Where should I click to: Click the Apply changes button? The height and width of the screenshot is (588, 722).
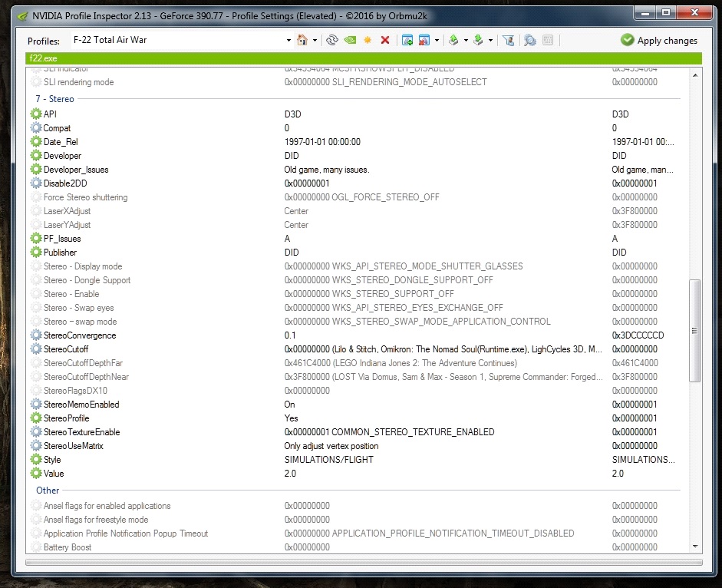tap(659, 41)
